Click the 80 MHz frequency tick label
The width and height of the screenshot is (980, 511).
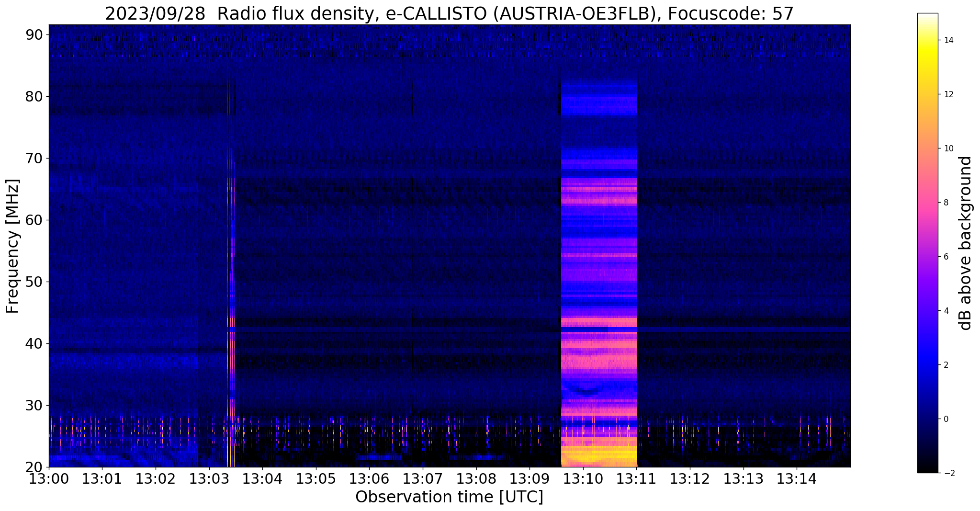pyautogui.click(x=34, y=97)
